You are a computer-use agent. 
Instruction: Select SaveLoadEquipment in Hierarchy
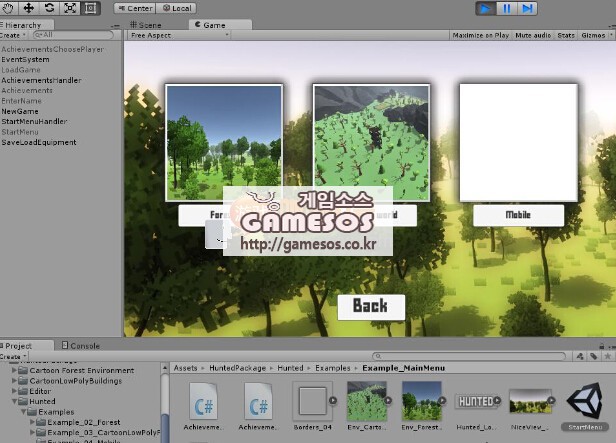[x=39, y=142]
